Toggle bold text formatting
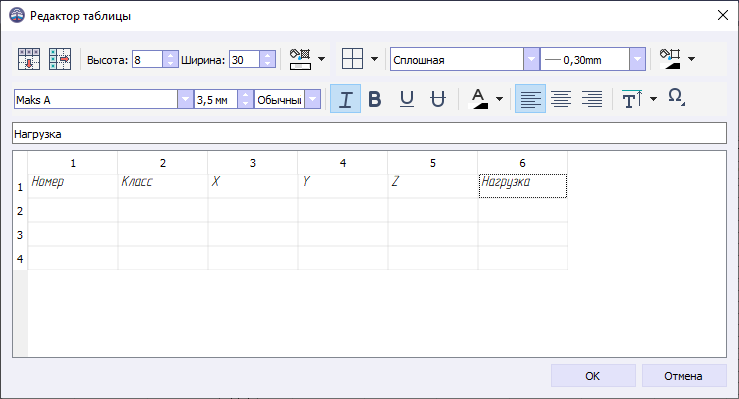Viewport: 739px width, 399px height. [x=375, y=99]
